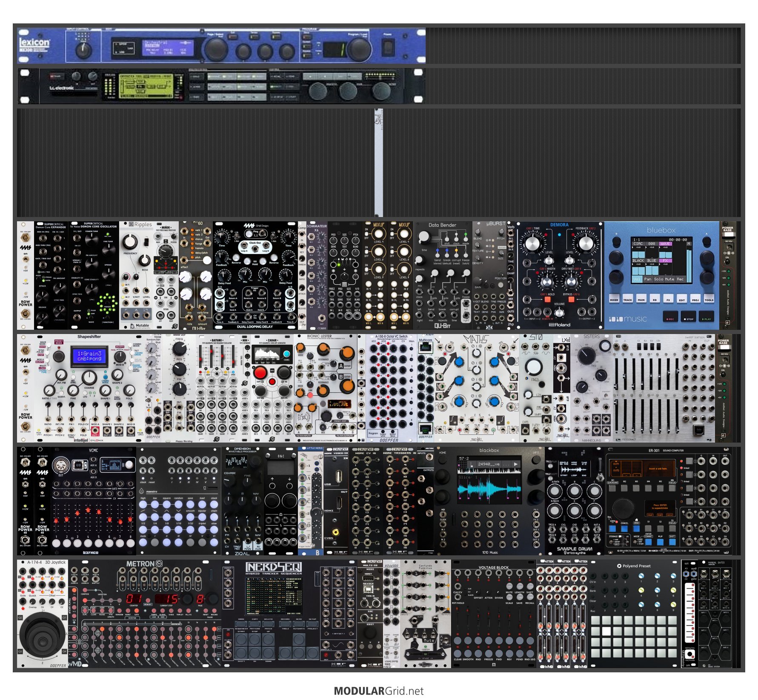The image size is (758, 700).
Task: Select the Roland Demora delay module
Action: 560,275
